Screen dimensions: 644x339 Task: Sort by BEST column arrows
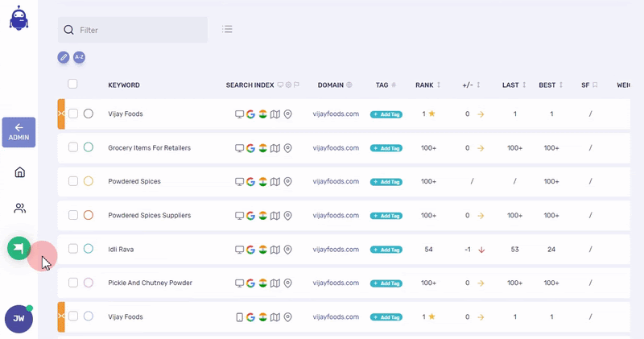tap(561, 85)
